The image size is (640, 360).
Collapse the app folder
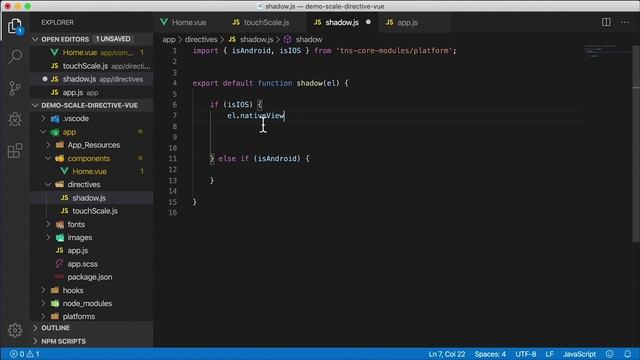pyautogui.click(x=44, y=132)
